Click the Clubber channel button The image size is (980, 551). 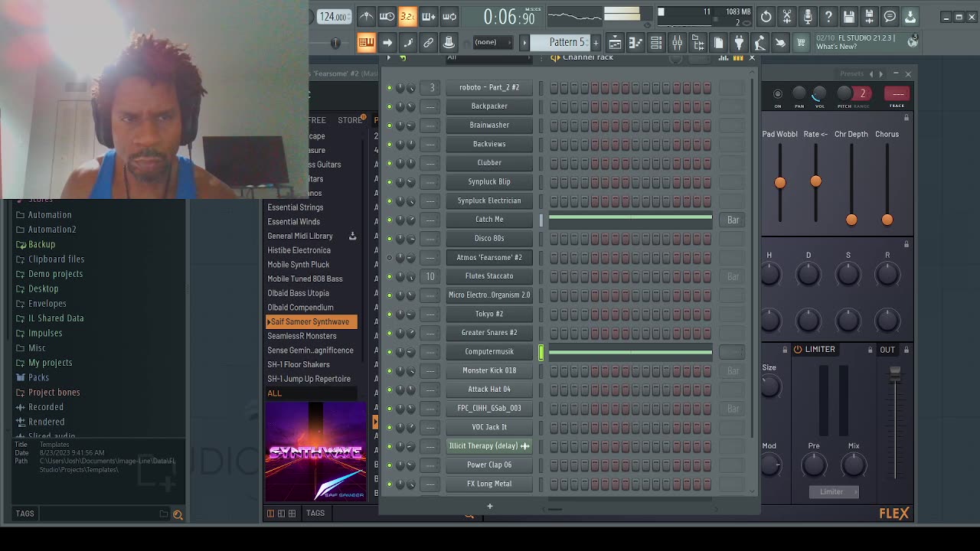pyautogui.click(x=489, y=163)
